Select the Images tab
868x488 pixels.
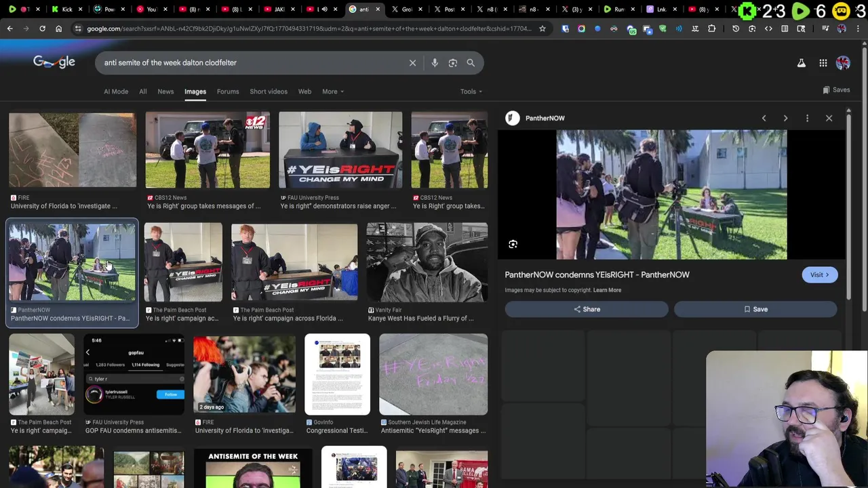195,91
